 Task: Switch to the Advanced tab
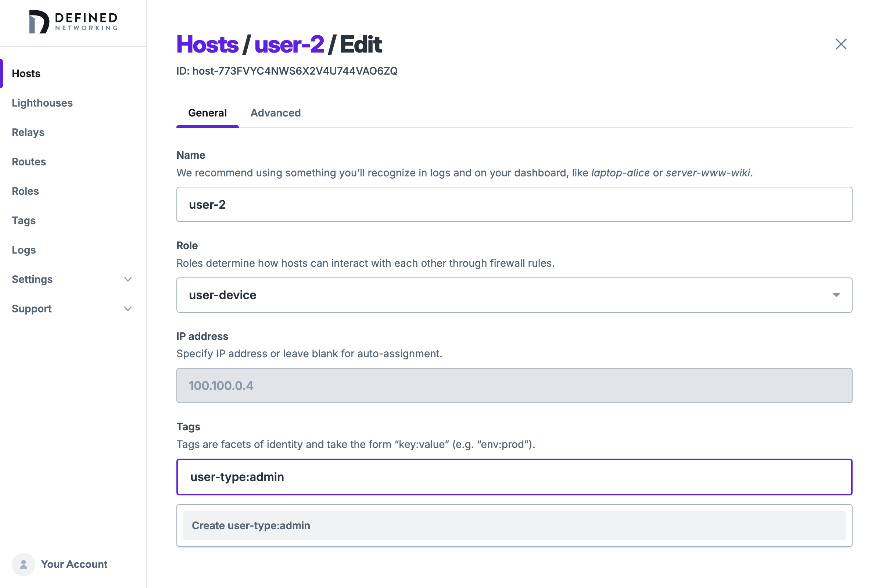(x=276, y=113)
